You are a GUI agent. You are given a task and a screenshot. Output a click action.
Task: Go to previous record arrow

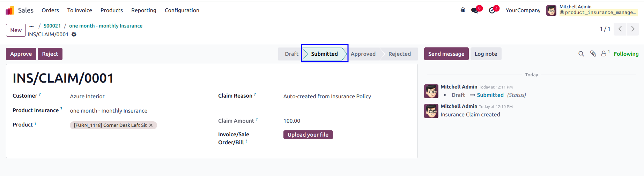620,29
